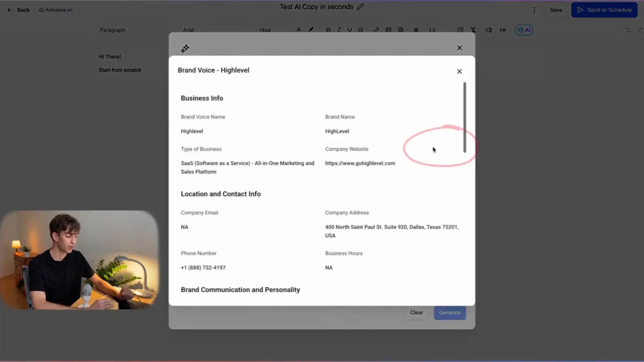Open the Arial font family selector

(189, 30)
